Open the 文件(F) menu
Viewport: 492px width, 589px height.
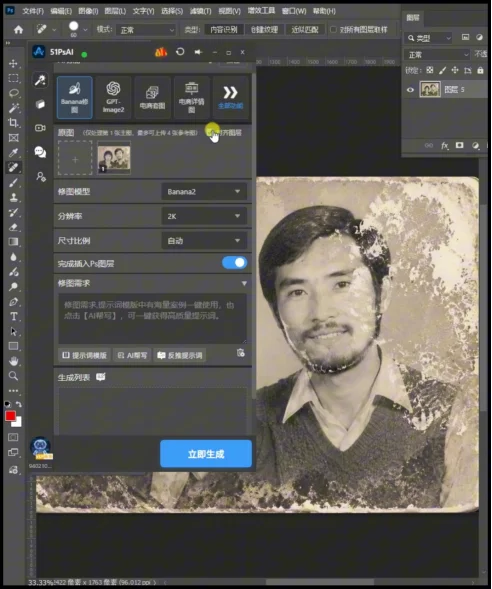(33, 11)
